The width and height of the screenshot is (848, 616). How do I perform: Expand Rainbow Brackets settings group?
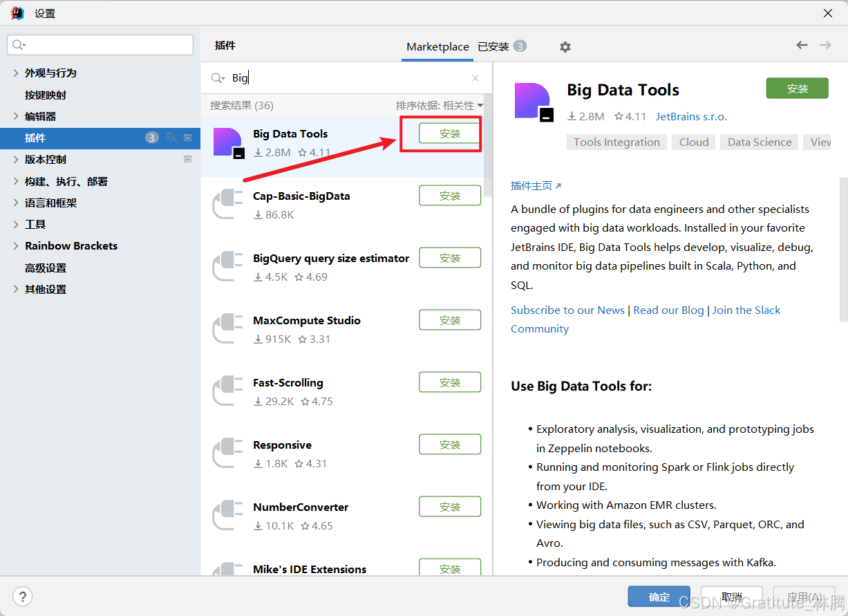coord(16,246)
